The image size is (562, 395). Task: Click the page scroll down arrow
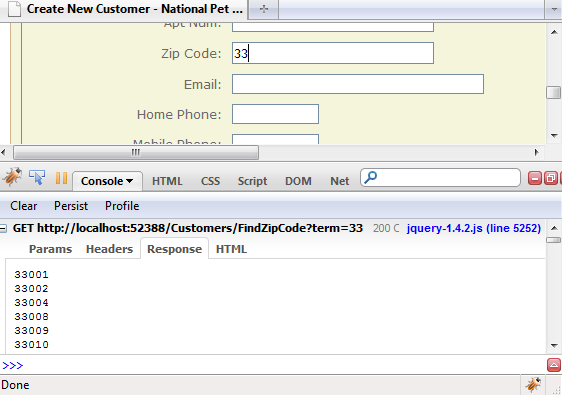[x=554, y=135]
